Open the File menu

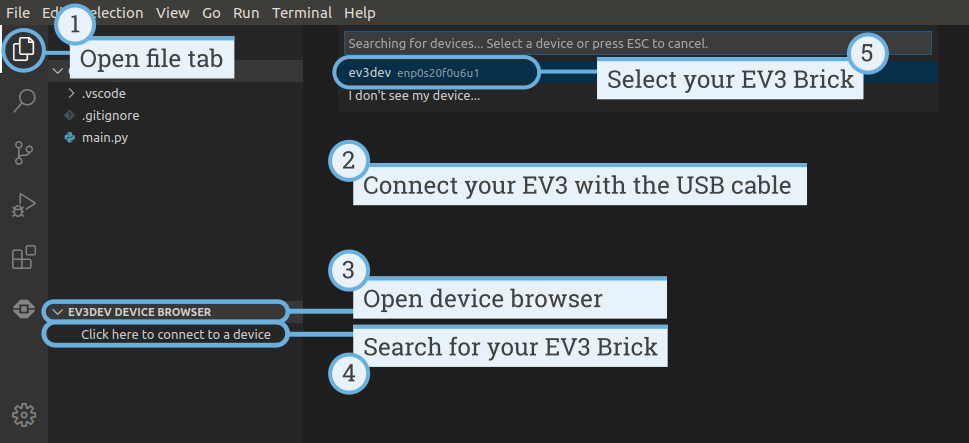click(x=18, y=13)
